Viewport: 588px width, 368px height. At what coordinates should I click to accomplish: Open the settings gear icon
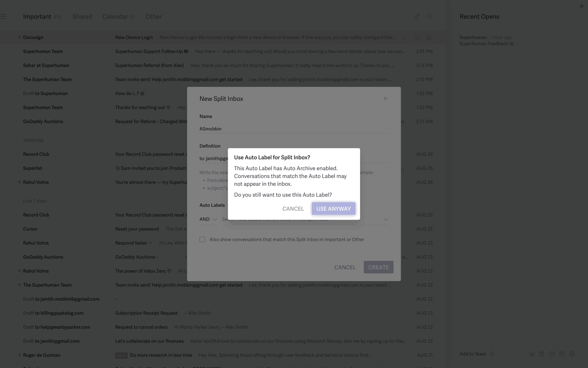pyautogui.click(x=572, y=354)
